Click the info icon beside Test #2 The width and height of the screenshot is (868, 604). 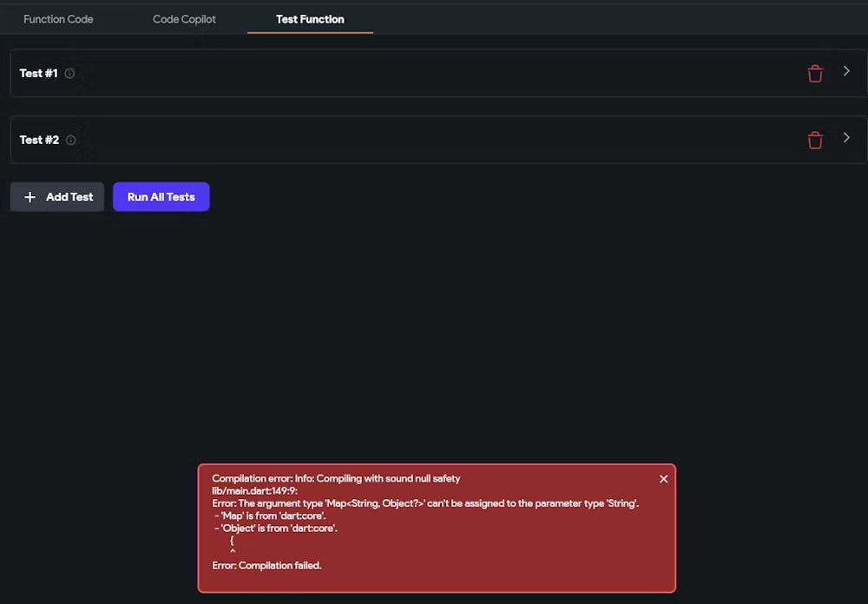[70, 141]
